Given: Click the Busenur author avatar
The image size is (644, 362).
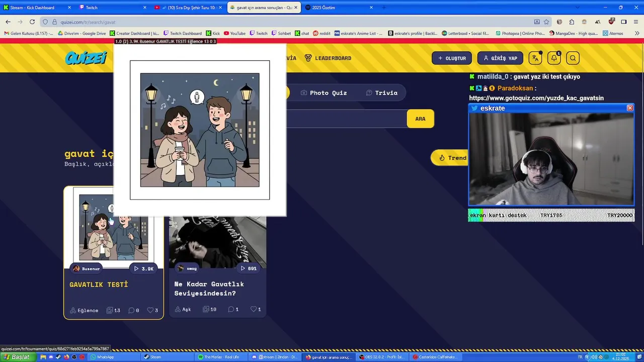Looking at the screenshot, I should pos(76,268).
